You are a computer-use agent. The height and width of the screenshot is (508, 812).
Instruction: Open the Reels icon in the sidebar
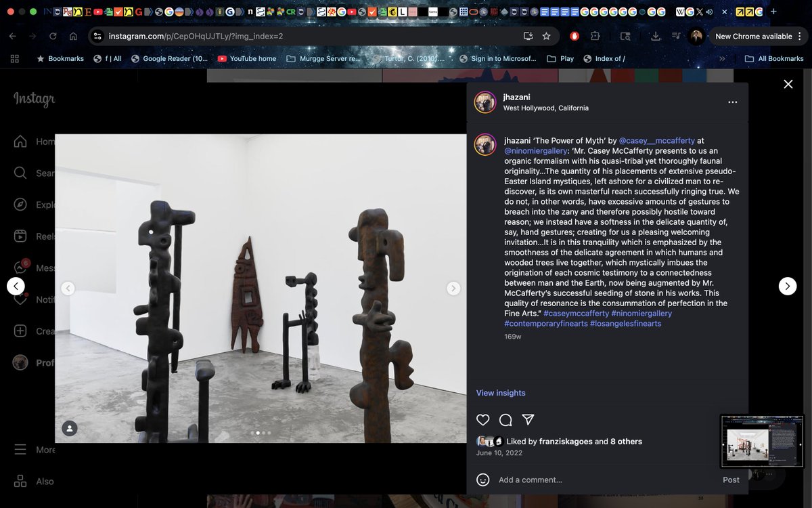(20, 236)
